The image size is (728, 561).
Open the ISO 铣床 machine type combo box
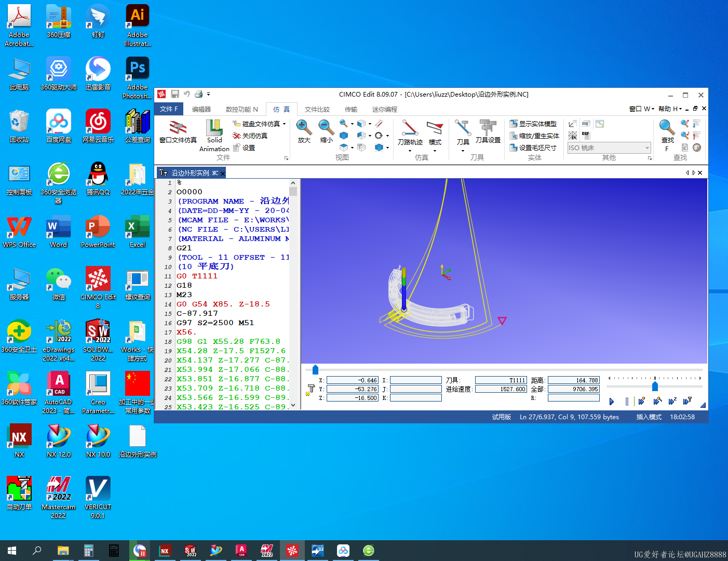609,148
